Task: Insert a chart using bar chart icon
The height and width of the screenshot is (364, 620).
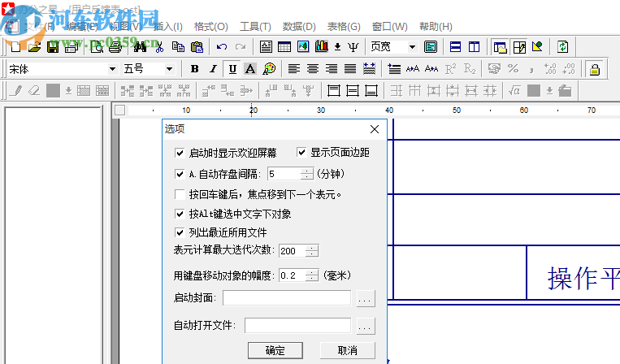Action: coord(322,46)
